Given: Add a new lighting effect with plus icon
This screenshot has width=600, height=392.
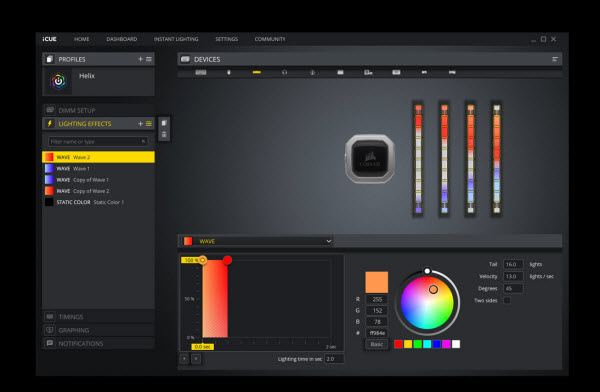Looking at the screenshot, I should [x=140, y=124].
